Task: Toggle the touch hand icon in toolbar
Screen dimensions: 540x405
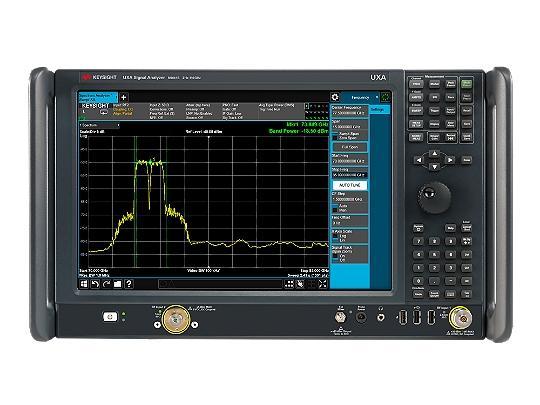Action: tap(300, 284)
